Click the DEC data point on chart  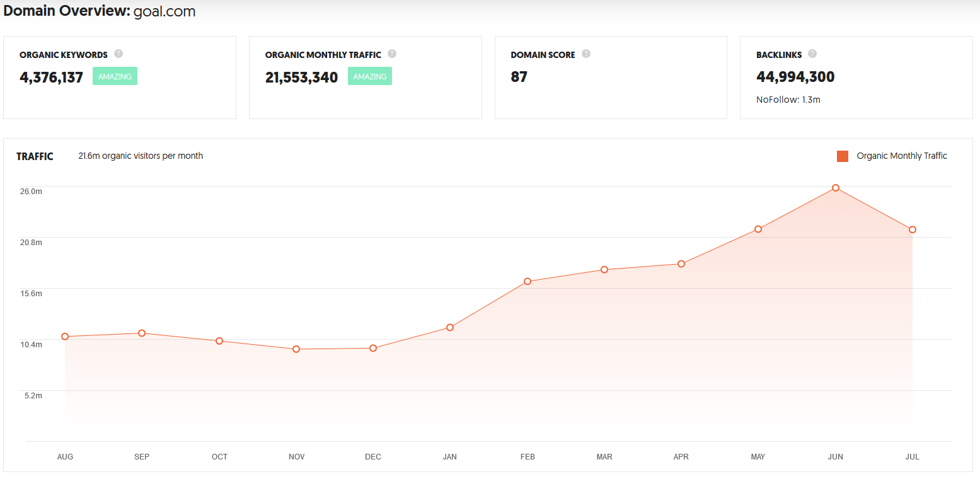point(373,348)
